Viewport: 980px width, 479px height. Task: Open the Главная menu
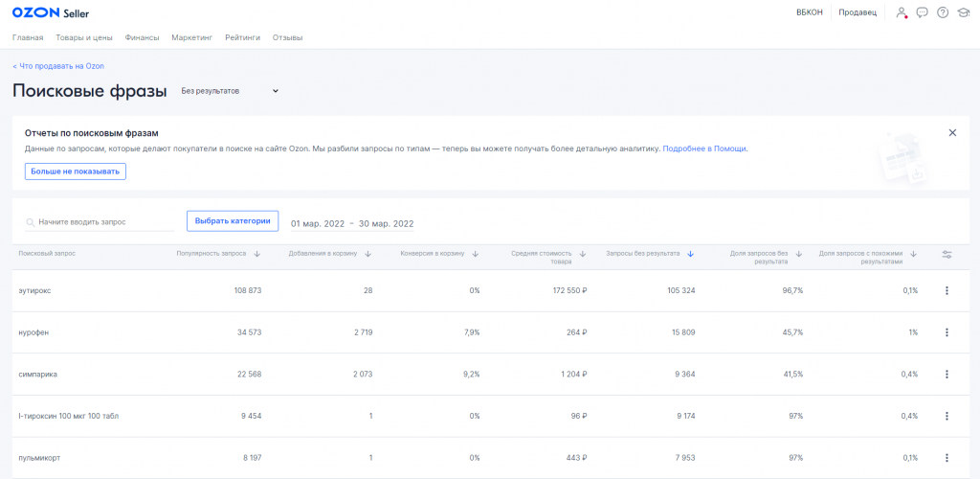[28, 37]
